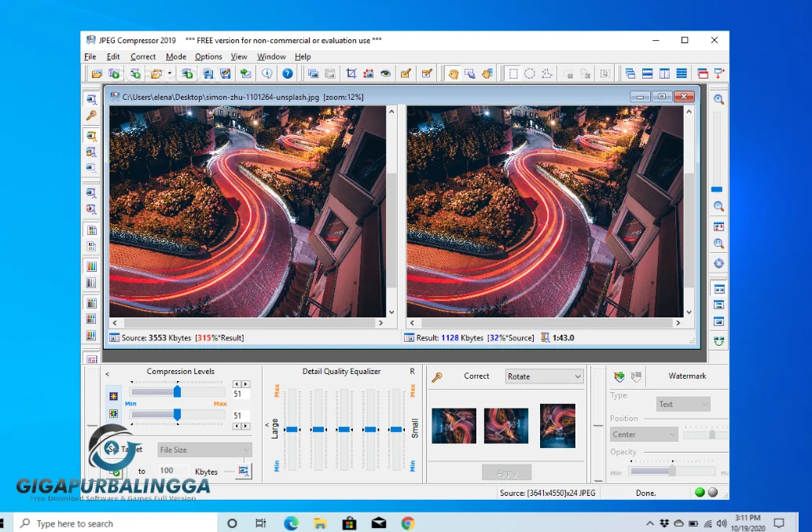Screen dimensions: 812x532
Task: Increase bottom compression level with right stepper arrow
Action: [246, 426]
